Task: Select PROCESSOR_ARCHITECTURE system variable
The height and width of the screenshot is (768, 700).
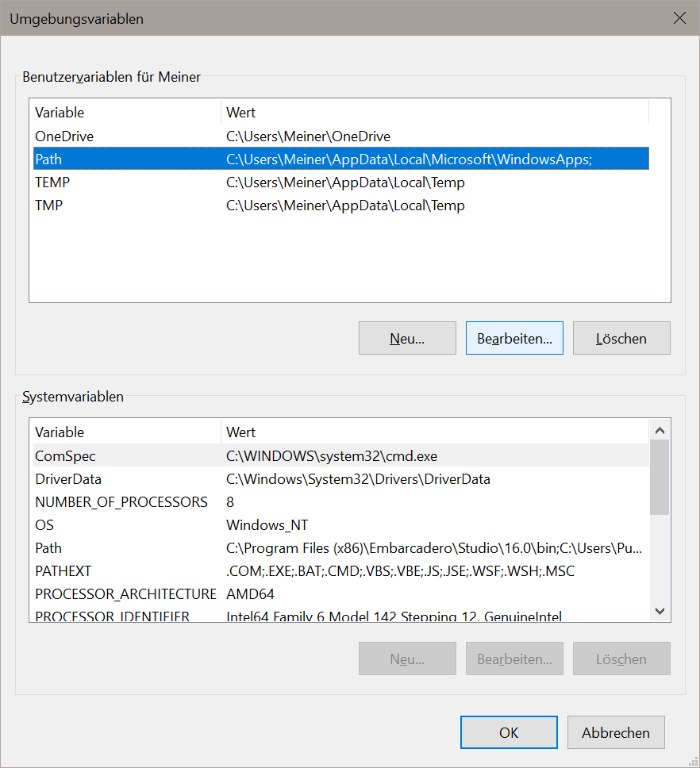Action: (x=125, y=594)
